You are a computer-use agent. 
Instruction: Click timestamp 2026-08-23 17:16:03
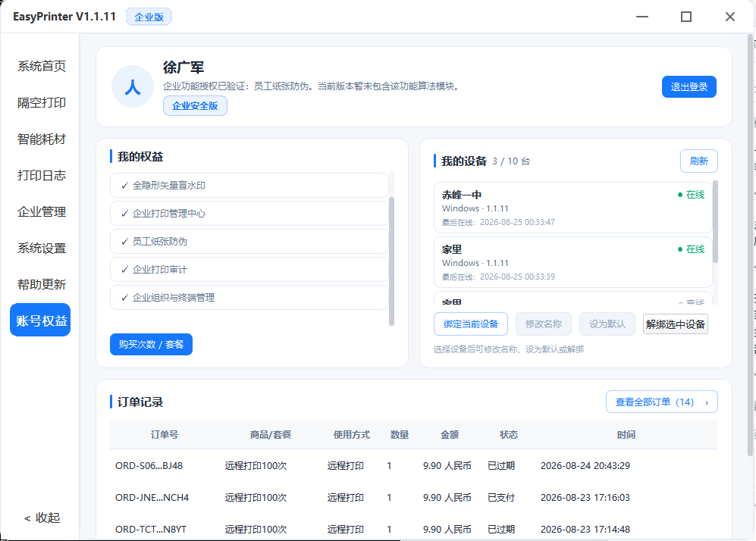point(585,498)
